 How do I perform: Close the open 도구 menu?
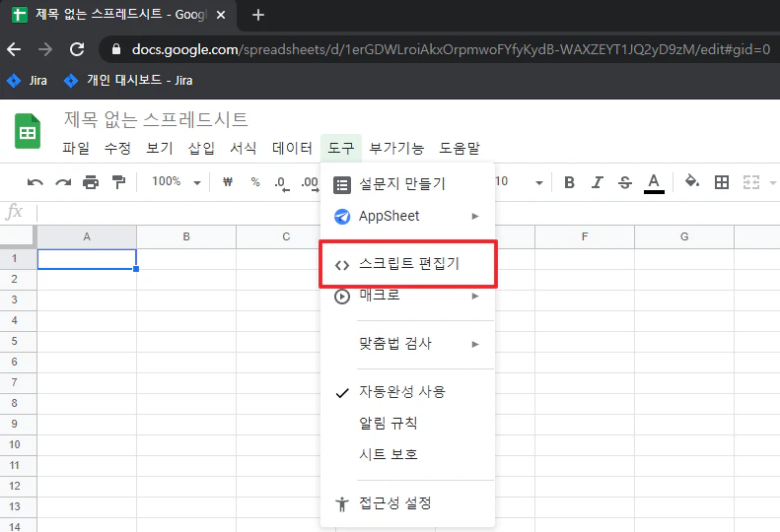click(341, 148)
